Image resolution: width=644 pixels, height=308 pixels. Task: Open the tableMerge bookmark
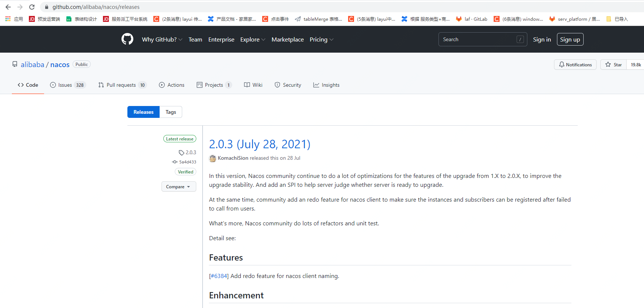[x=318, y=19]
